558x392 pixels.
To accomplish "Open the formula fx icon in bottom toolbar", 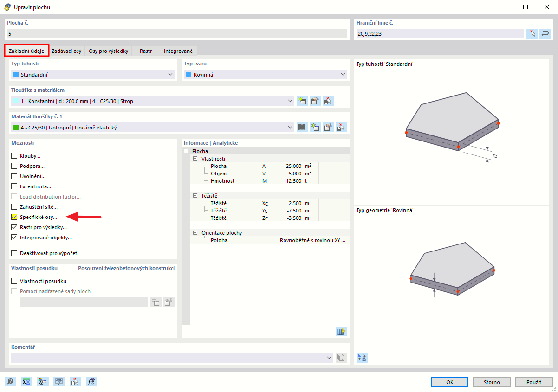I will pos(92,381).
